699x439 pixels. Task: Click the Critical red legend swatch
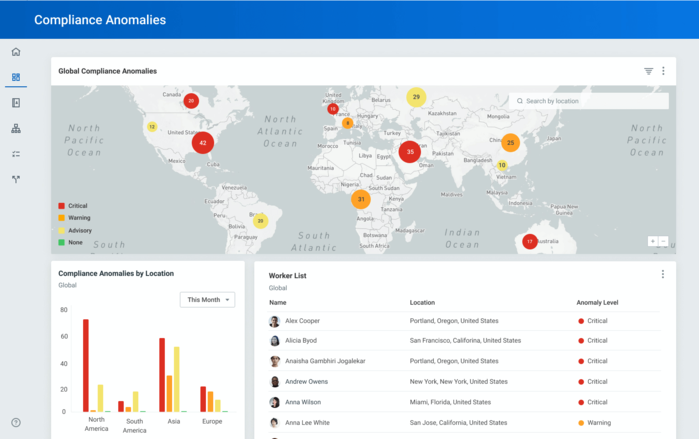point(61,206)
